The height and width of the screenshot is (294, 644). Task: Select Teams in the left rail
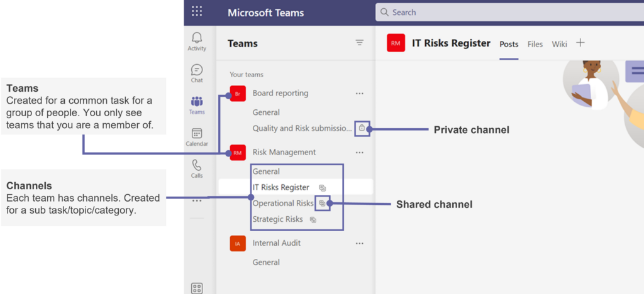(197, 106)
